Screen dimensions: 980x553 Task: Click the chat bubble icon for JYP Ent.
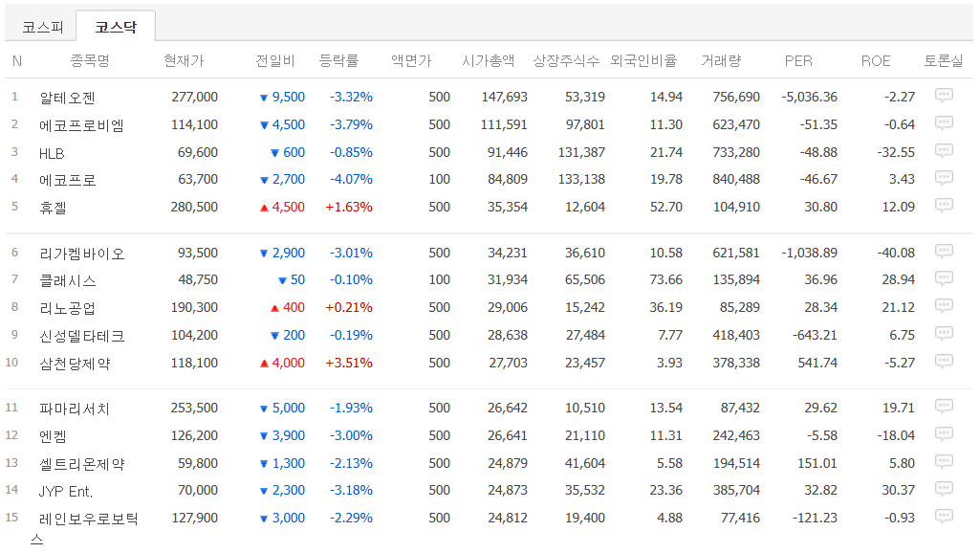tap(943, 489)
